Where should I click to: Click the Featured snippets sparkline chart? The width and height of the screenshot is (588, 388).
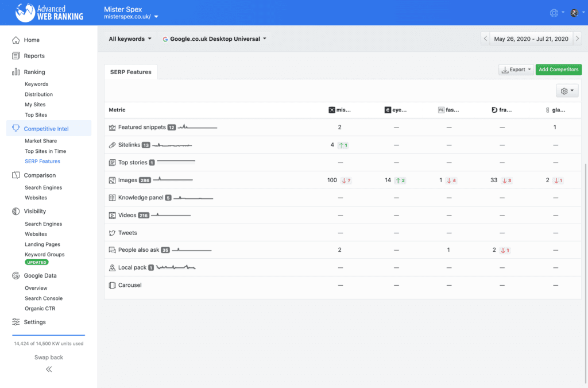click(x=198, y=127)
